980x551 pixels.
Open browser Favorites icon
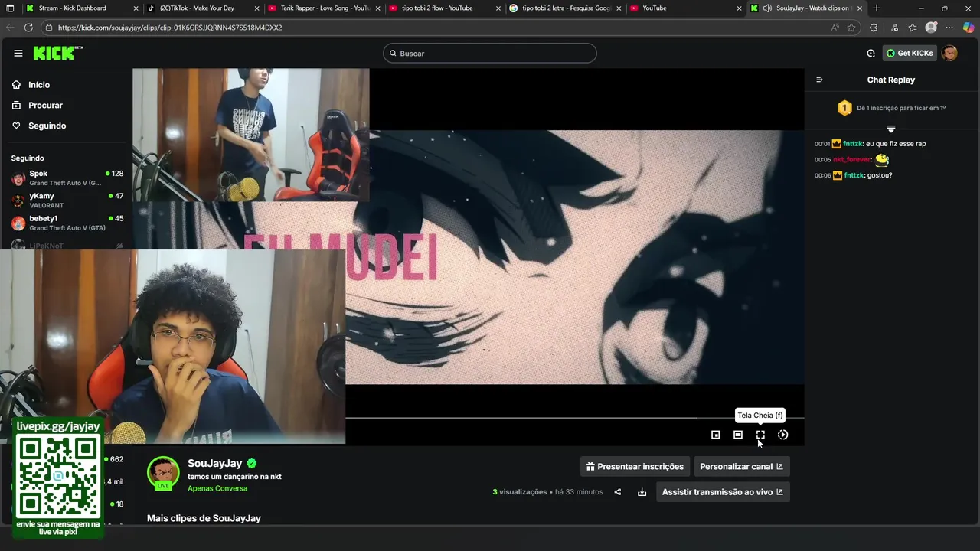pyautogui.click(x=913, y=28)
